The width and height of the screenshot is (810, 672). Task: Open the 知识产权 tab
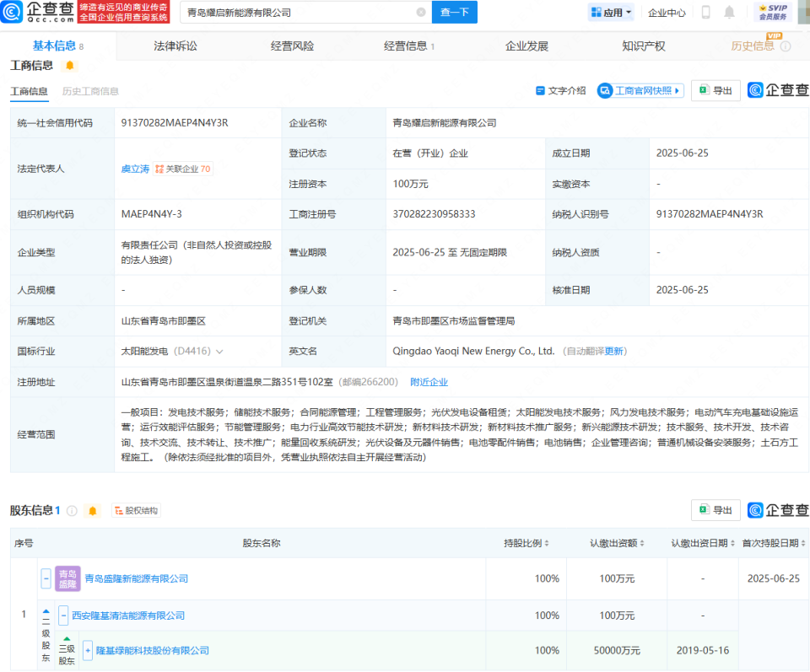(x=644, y=46)
